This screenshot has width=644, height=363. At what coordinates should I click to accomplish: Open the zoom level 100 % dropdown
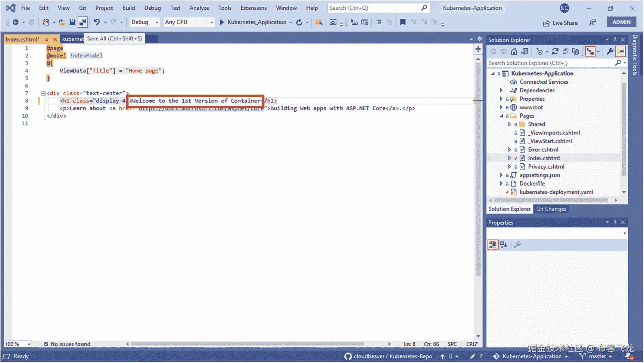click(x=18, y=344)
